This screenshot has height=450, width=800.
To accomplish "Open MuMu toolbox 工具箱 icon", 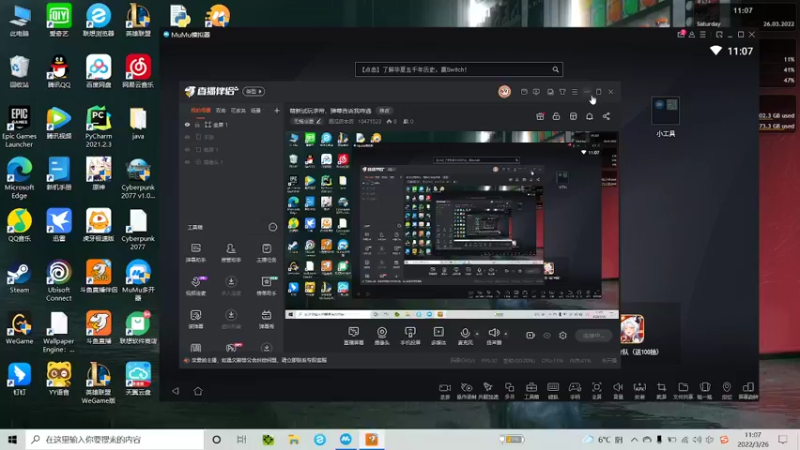I will click(x=531, y=390).
